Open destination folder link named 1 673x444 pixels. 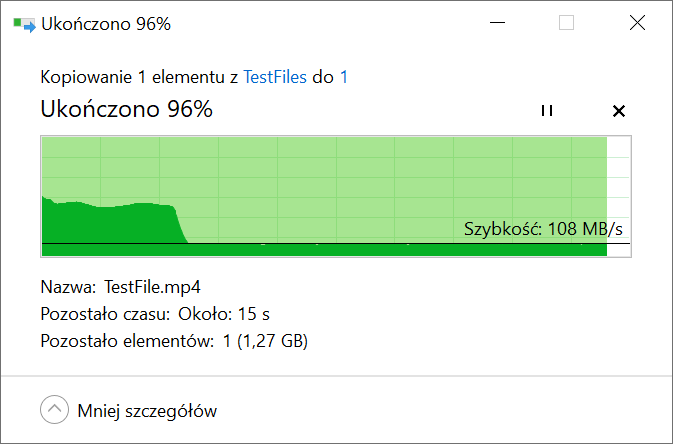tap(344, 77)
